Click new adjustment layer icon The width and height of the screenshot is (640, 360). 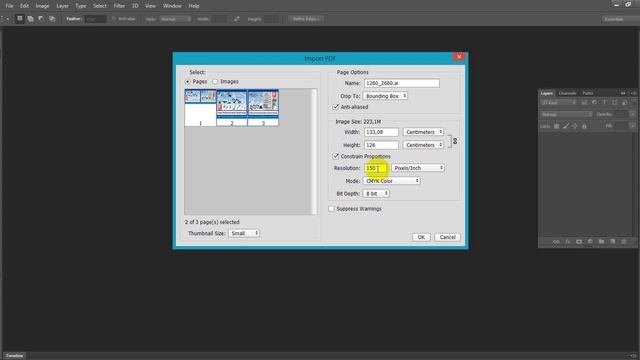[x=590, y=242]
